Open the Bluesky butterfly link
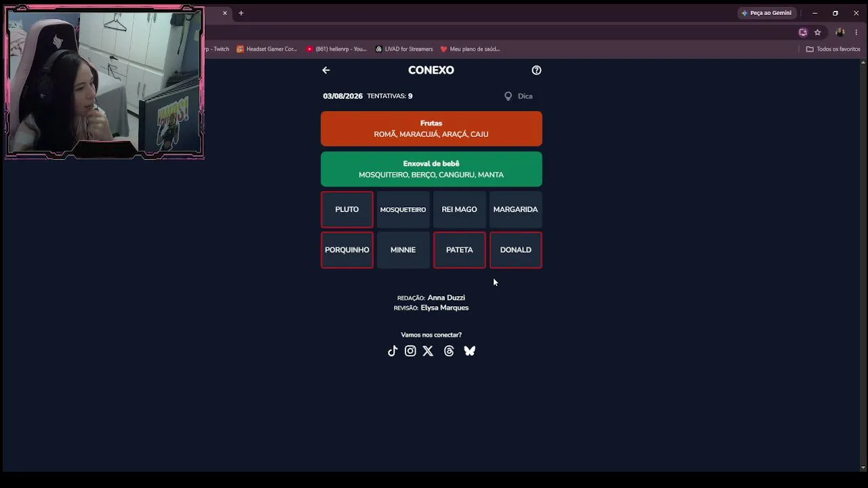Image resolution: width=868 pixels, height=488 pixels. [469, 351]
